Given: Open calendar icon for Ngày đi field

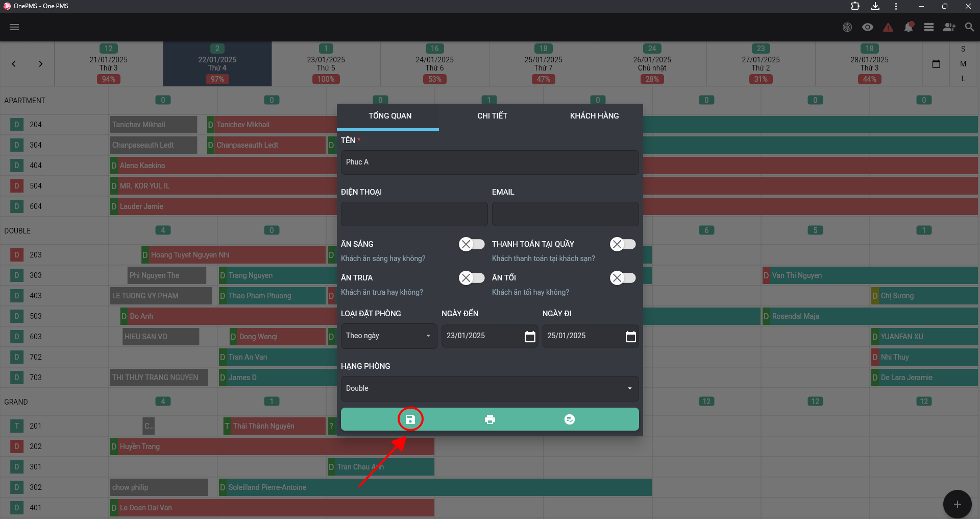Looking at the screenshot, I should tap(631, 336).
